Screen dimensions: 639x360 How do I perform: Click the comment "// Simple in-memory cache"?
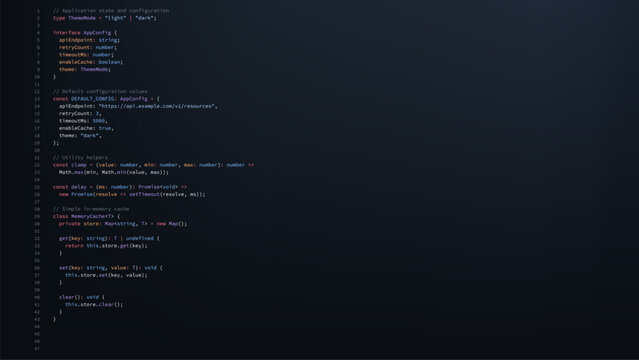(x=91, y=209)
